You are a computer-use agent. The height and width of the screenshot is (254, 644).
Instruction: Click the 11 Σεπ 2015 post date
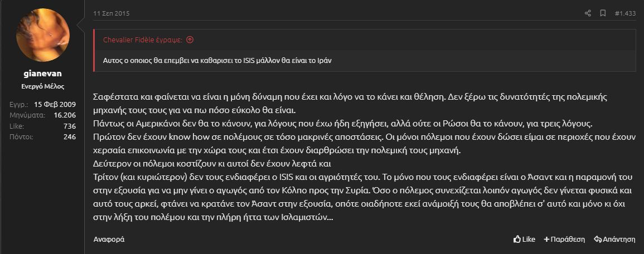coord(110,13)
